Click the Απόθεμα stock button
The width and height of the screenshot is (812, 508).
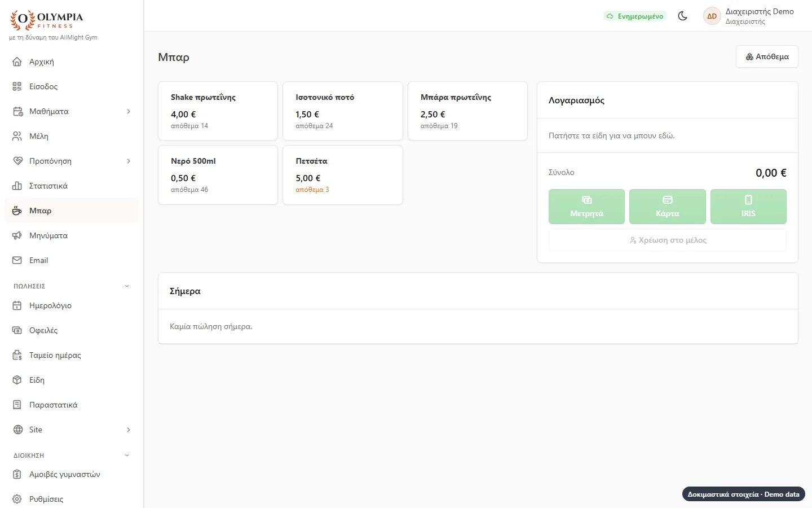pyautogui.click(x=767, y=56)
